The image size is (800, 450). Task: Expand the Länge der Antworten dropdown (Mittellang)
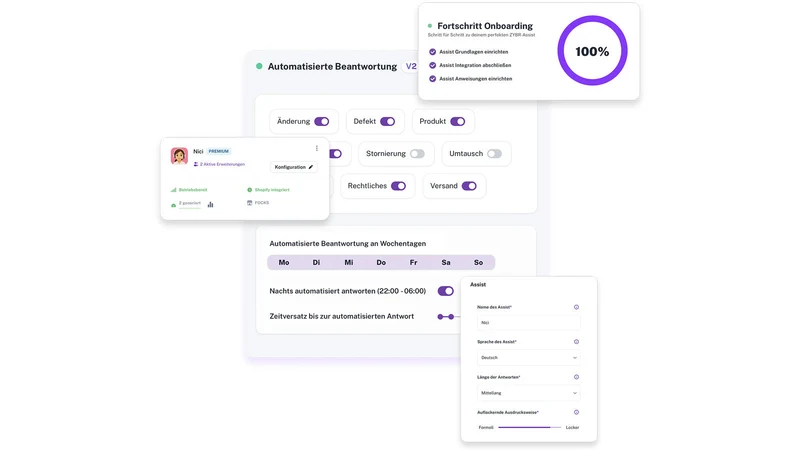pos(528,393)
